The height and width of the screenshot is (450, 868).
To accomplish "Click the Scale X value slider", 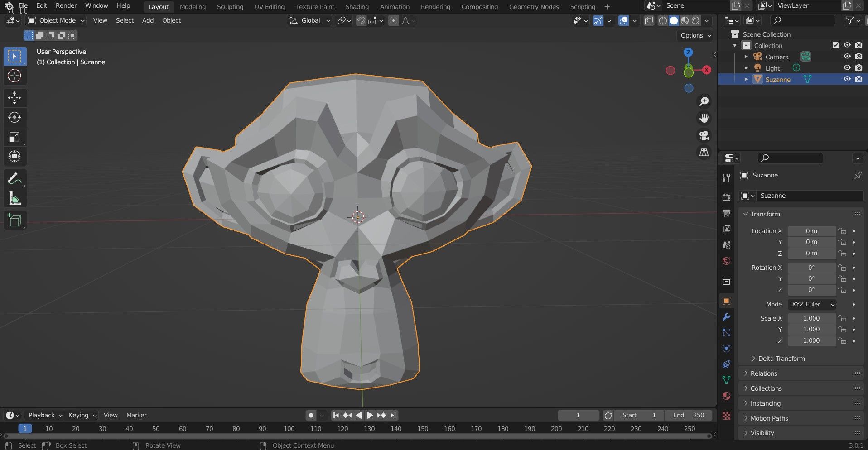I will click(811, 318).
